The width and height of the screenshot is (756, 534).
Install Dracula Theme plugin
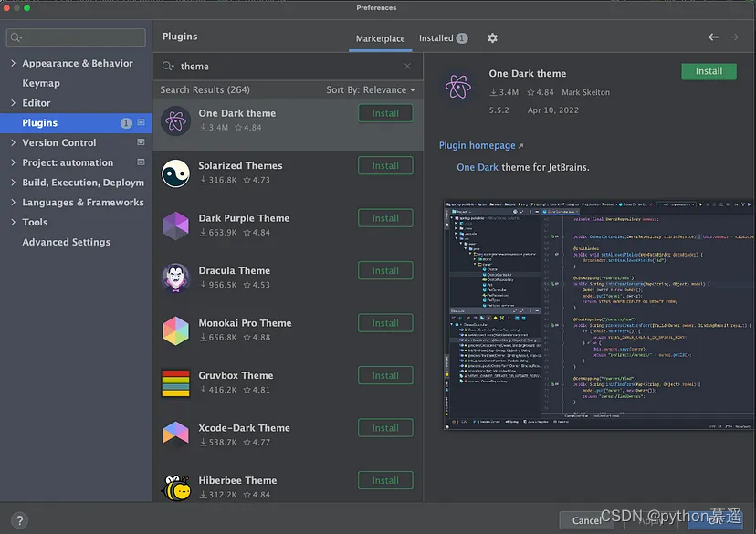coord(385,271)
